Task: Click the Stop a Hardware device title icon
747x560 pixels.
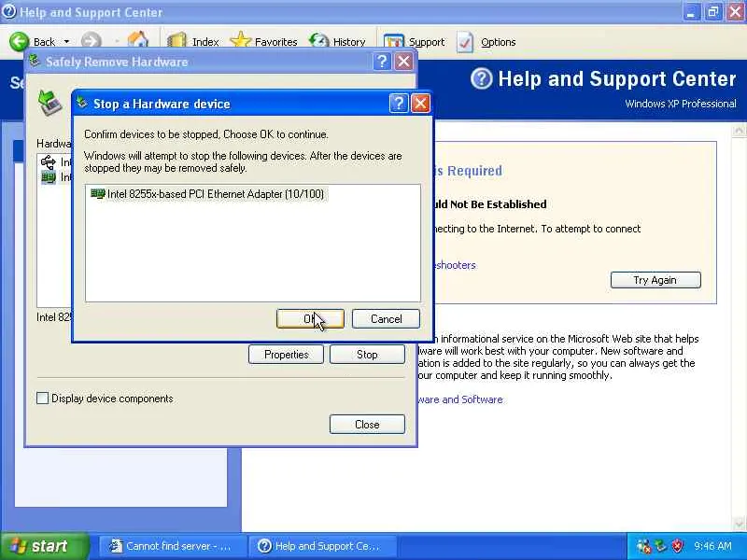Action: point(82,103)
